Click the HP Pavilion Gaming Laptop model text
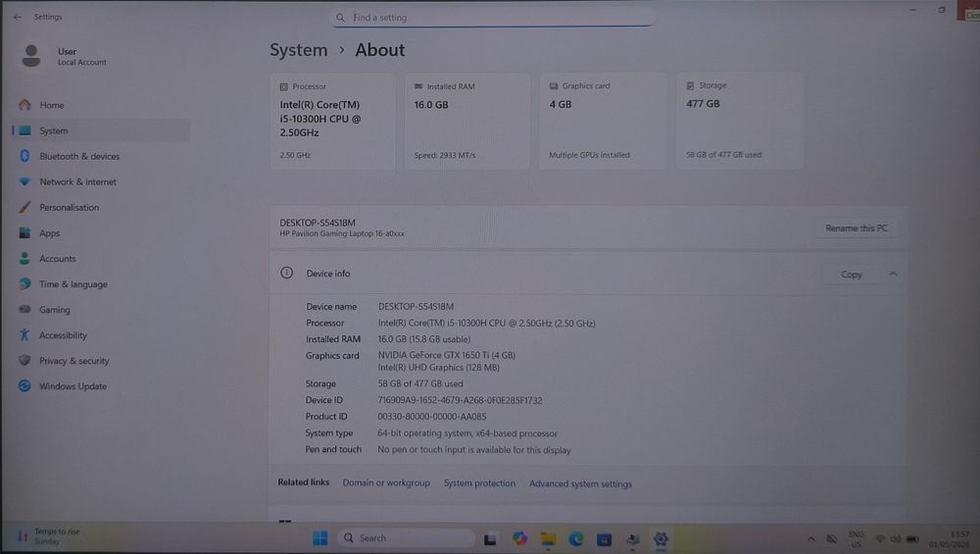 [x=342, y=233]
